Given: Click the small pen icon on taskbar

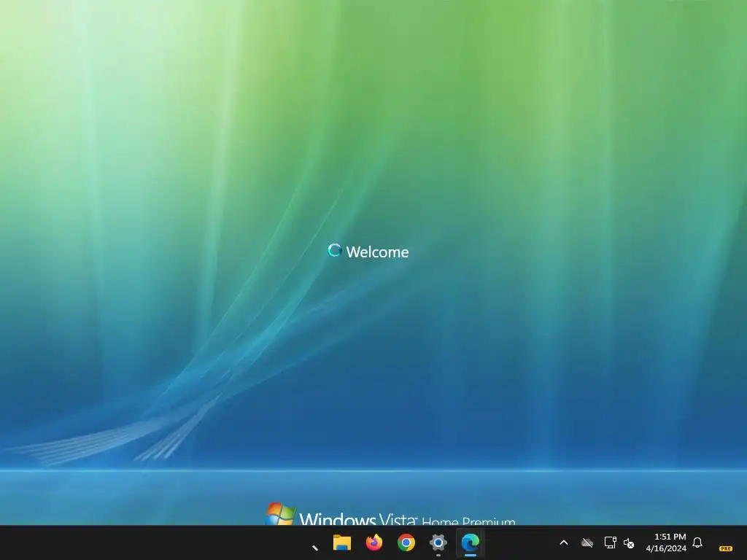Looking at the screenshot, I should (315, 548).
